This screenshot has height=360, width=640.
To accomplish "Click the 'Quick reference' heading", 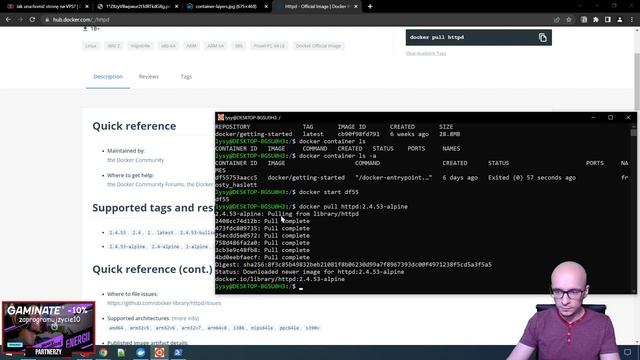I will point(134,126).
